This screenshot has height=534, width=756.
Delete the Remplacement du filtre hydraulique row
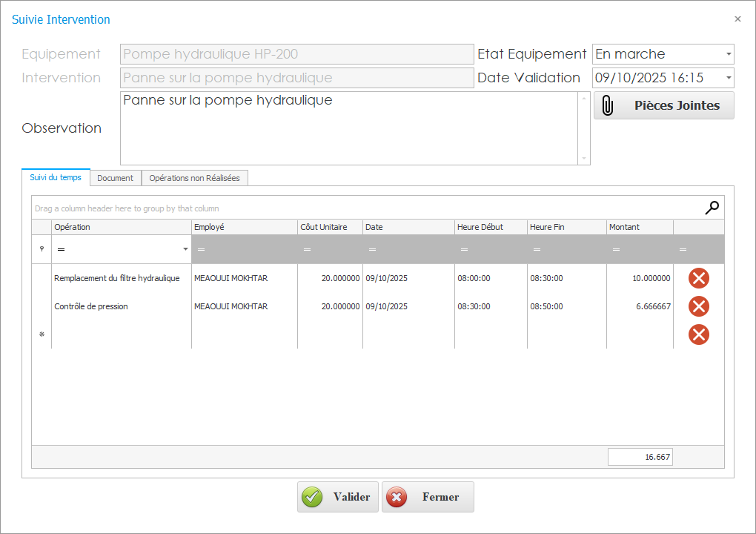(x=698, y=278)
